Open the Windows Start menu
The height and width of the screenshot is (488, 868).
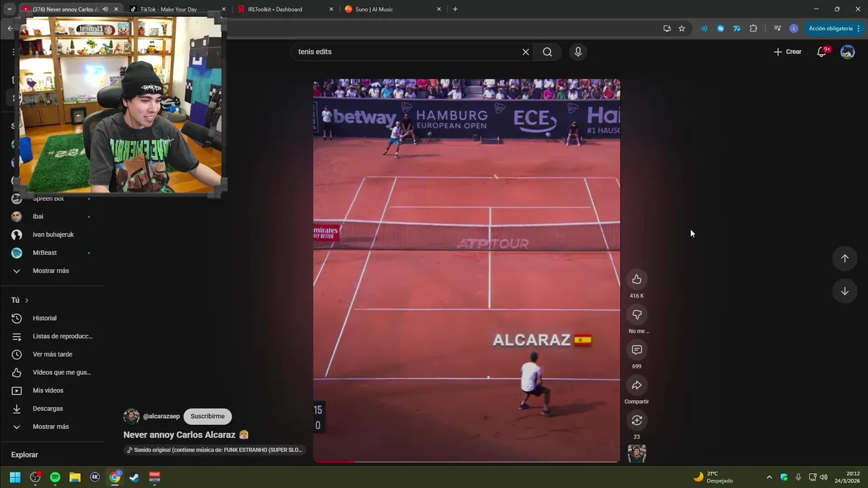[15, 477]
